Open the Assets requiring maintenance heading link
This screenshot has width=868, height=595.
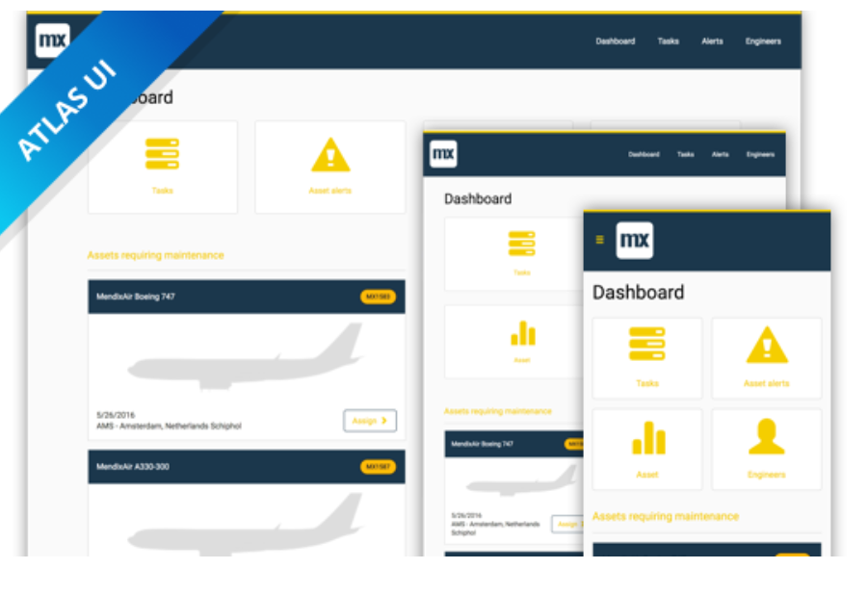click(x=154, y=254)
